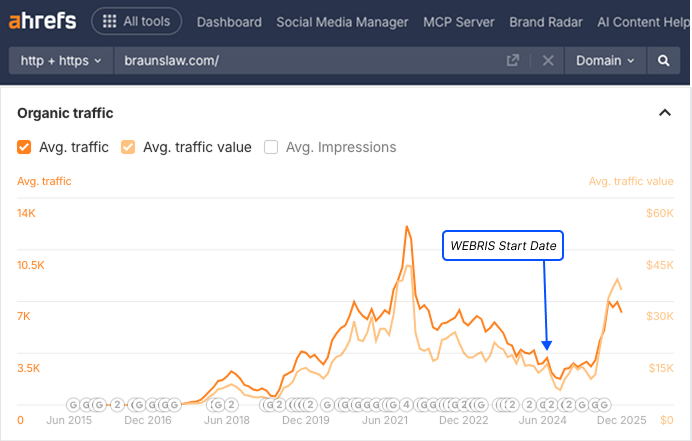The width and height of the screenshot is (692, 441).
Task: Open the http + https protocol dropdown
Action: pyautogui.click(x=61, y=60)
